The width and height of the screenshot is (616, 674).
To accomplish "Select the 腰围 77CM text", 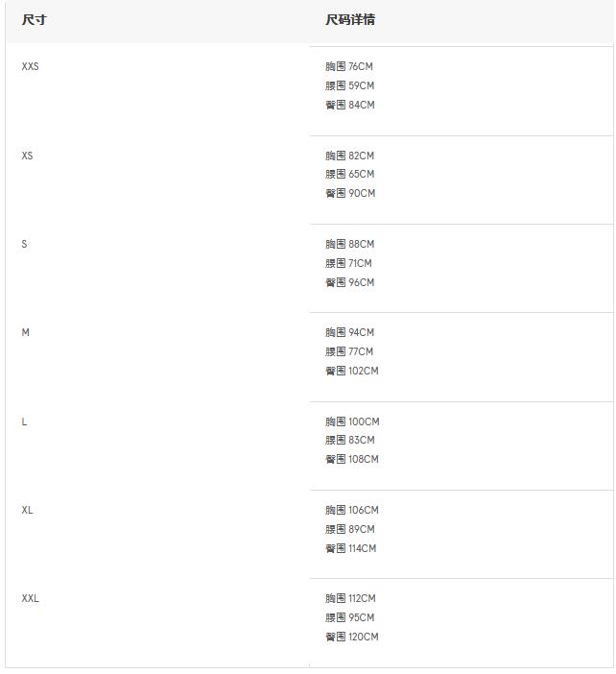I will coord(349,351).
